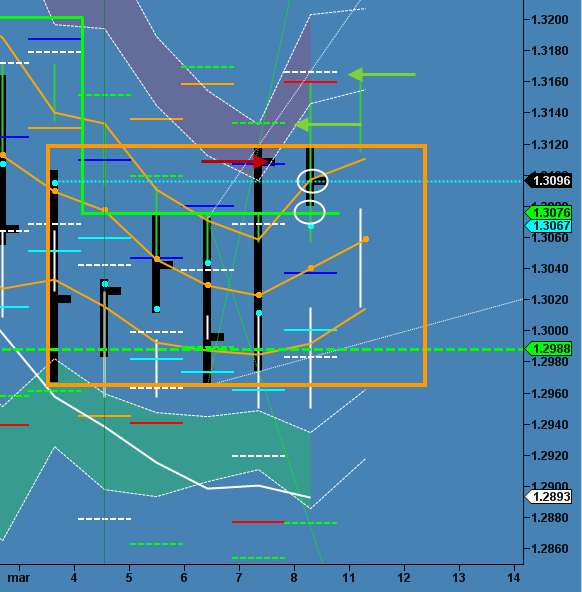Click the 'mar' label on date axis
This screenshot has width=582, height=592.
point(18,578)
